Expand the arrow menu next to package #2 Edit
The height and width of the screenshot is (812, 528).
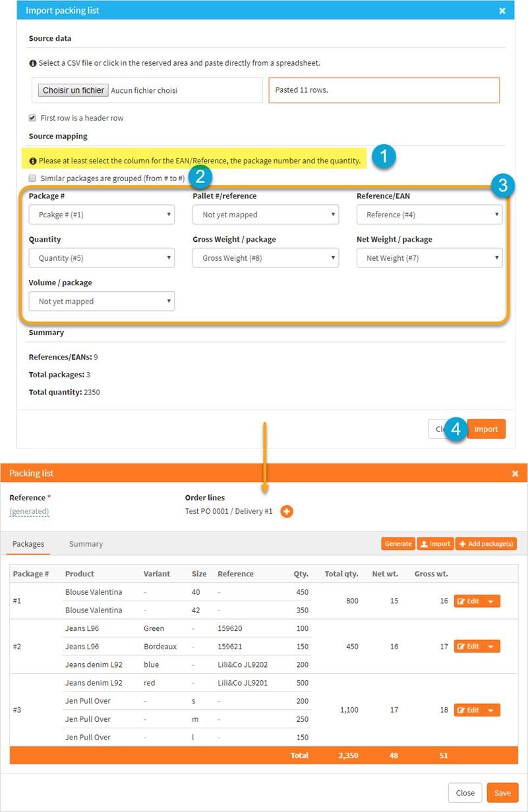coord(492,647)
